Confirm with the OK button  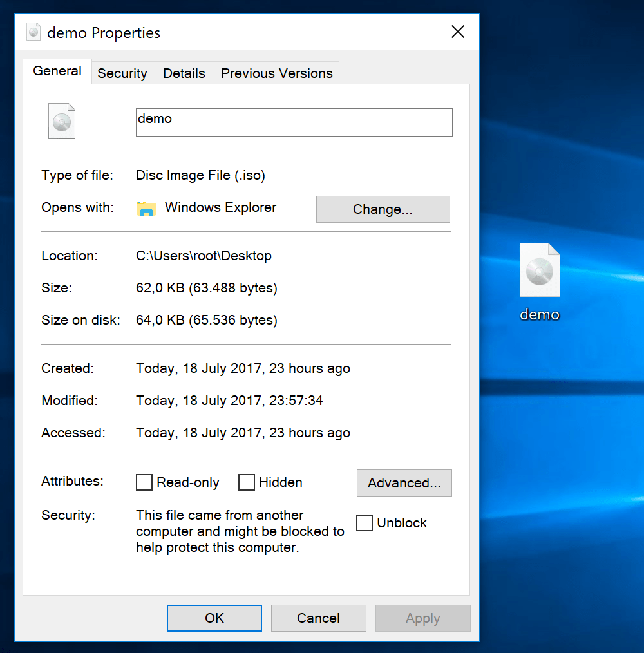(214, 618)
